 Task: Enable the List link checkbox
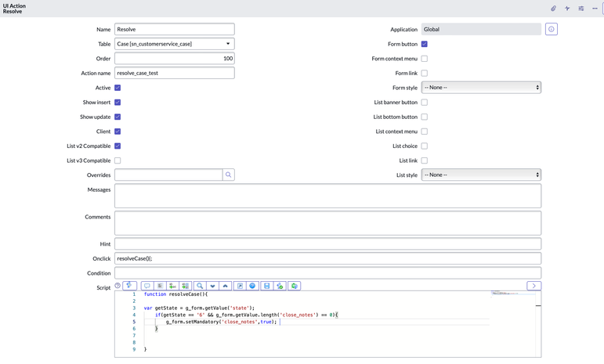point(424,160)
